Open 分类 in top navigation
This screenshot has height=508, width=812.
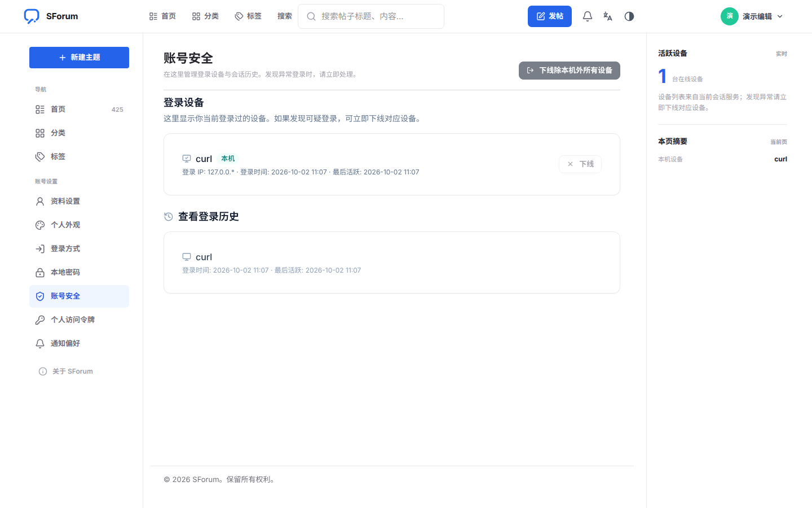coord(205,16)
